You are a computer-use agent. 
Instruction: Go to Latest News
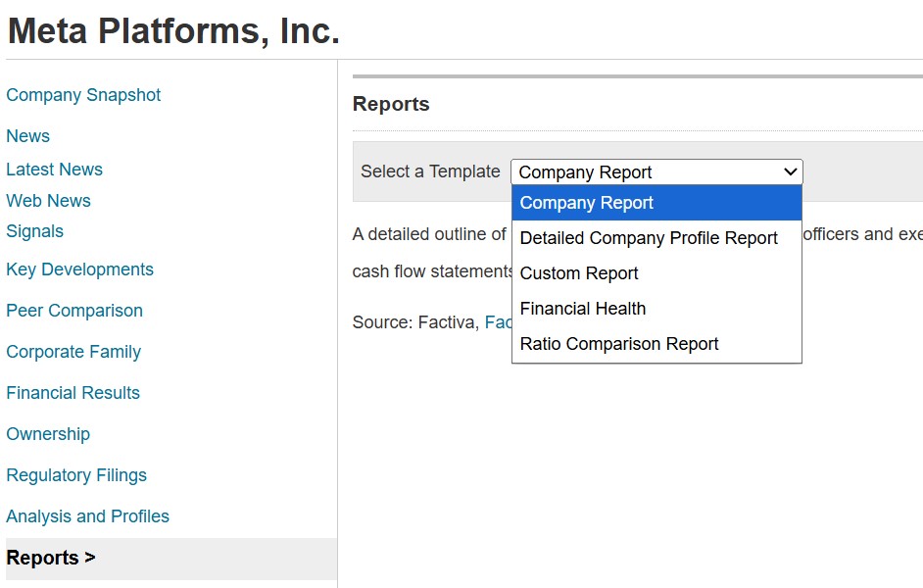[x=54, y=170]
